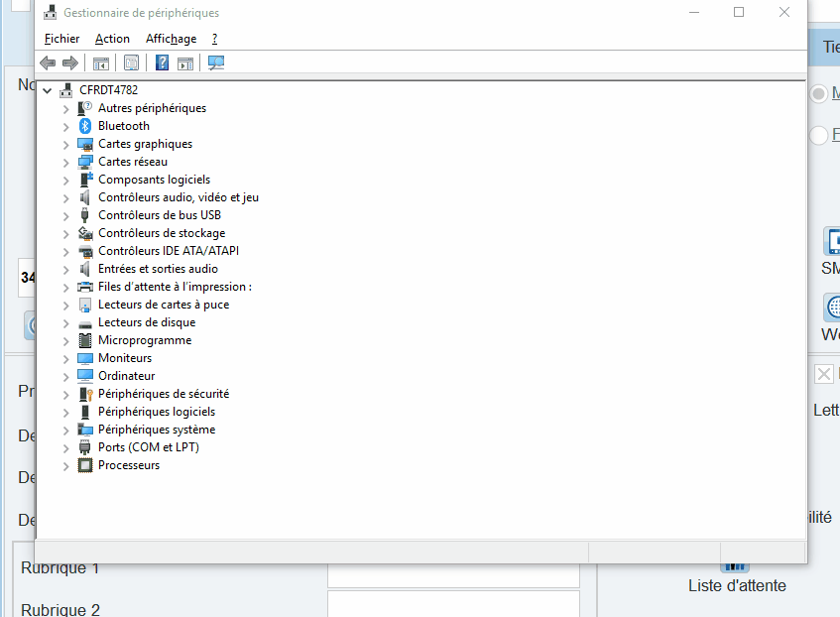Click the Cartes graphiques icon
The height and width of the screenshot is (617, 840).
pyautogui.click(x=85, y=144)
